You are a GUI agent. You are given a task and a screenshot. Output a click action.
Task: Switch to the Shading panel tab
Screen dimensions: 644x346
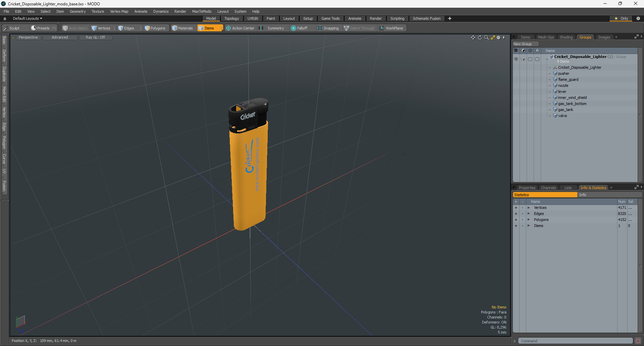[x=566, y=37]
